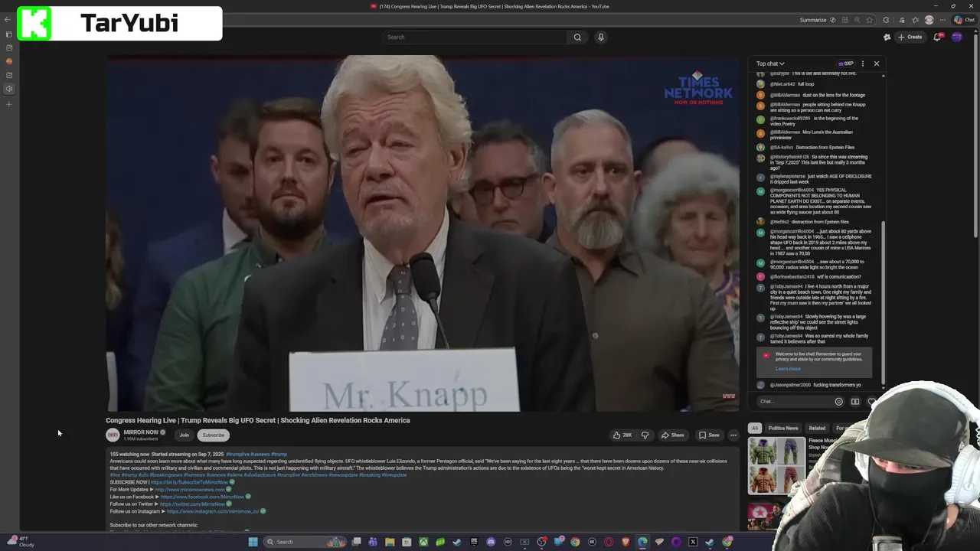Subscribe to MIRROR NOW channel
The height and width of the screenshot is (551, 980).
pyautogui.click(x=213, y=435)
